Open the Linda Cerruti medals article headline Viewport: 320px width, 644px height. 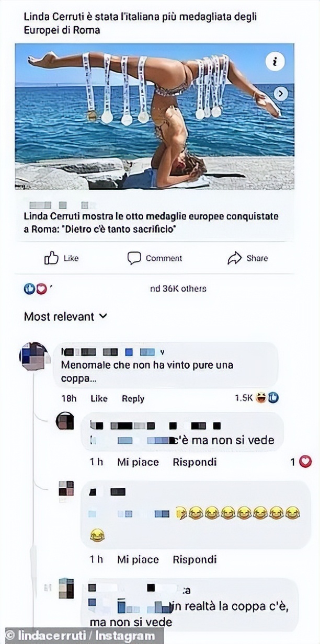pos(151,222)
